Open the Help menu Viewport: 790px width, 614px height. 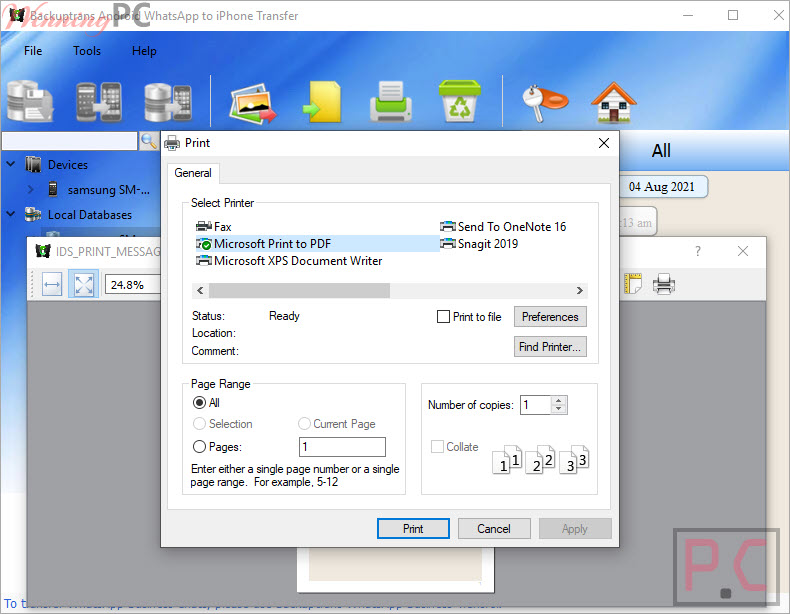[144, 51]
